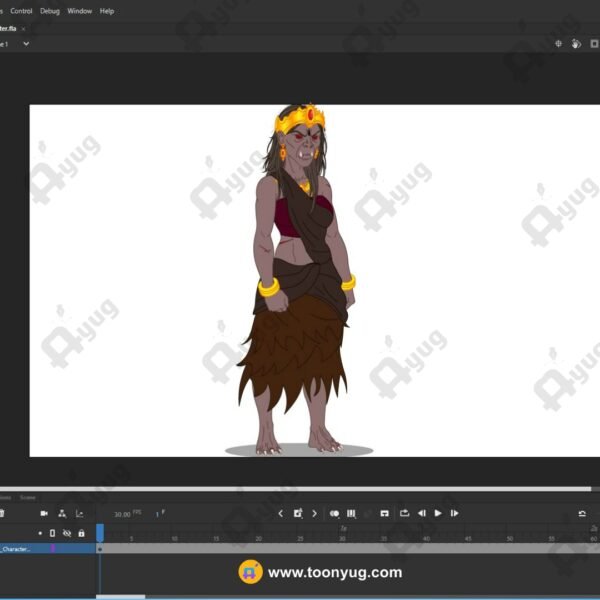The height and width of the screenshot is (600, 600).
Task: Expand the scene selector dropdown
Action: pos(26,44)
